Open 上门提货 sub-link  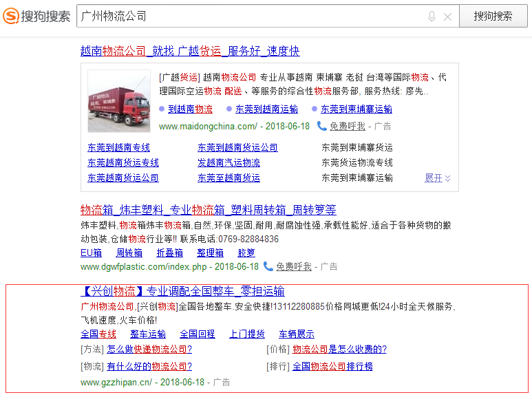(x=247, y=334)
